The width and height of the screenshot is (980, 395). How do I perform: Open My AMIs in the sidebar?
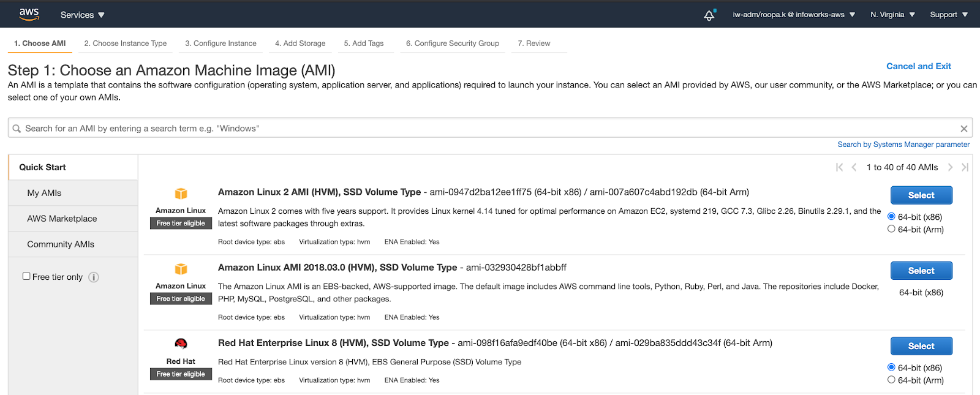coord(73,193)
